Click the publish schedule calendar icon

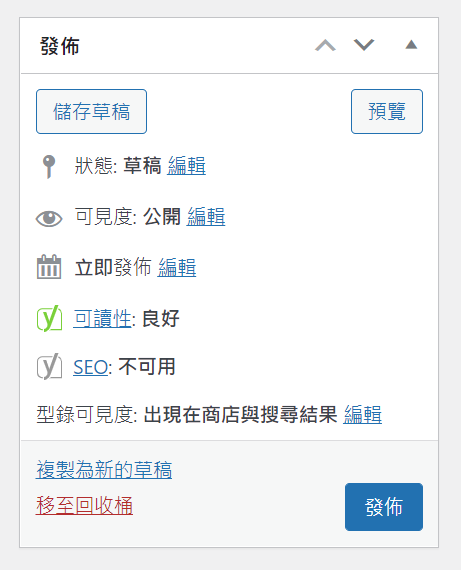pyautogui.click(x=49, y=267)
